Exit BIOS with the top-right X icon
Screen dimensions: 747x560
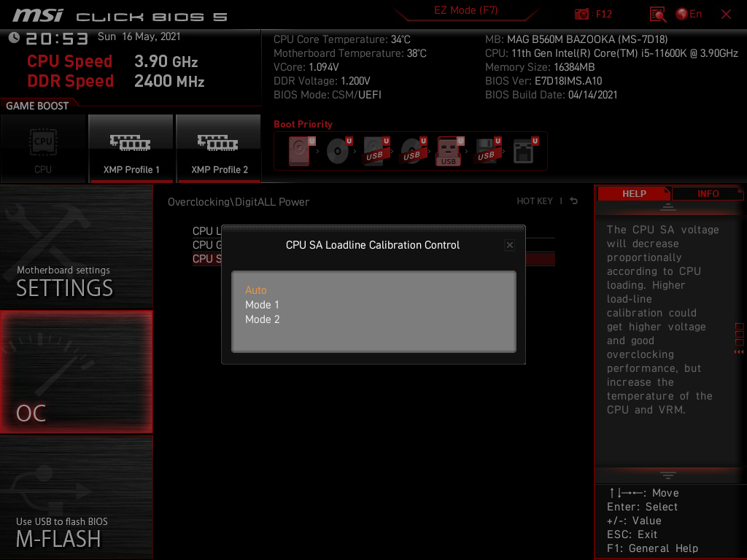click(726, 15)
